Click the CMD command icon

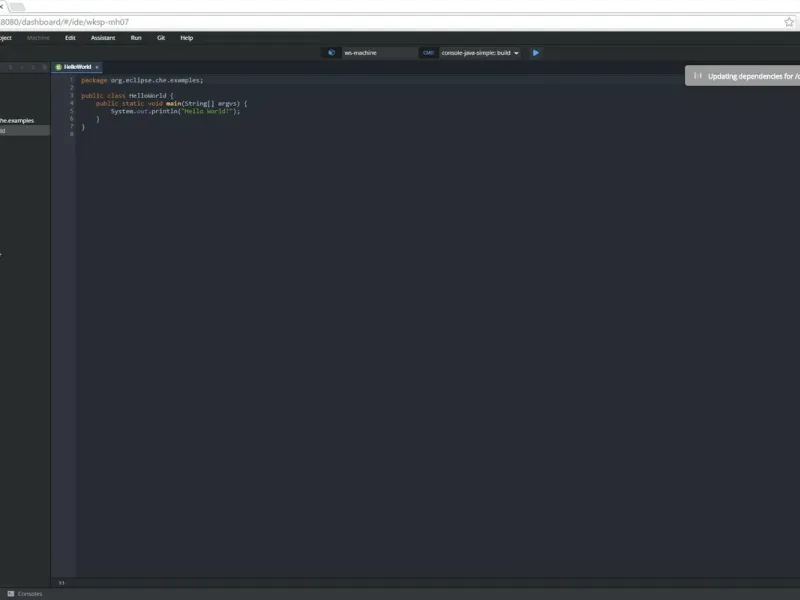pyautogui.click(x=428, y=53)
